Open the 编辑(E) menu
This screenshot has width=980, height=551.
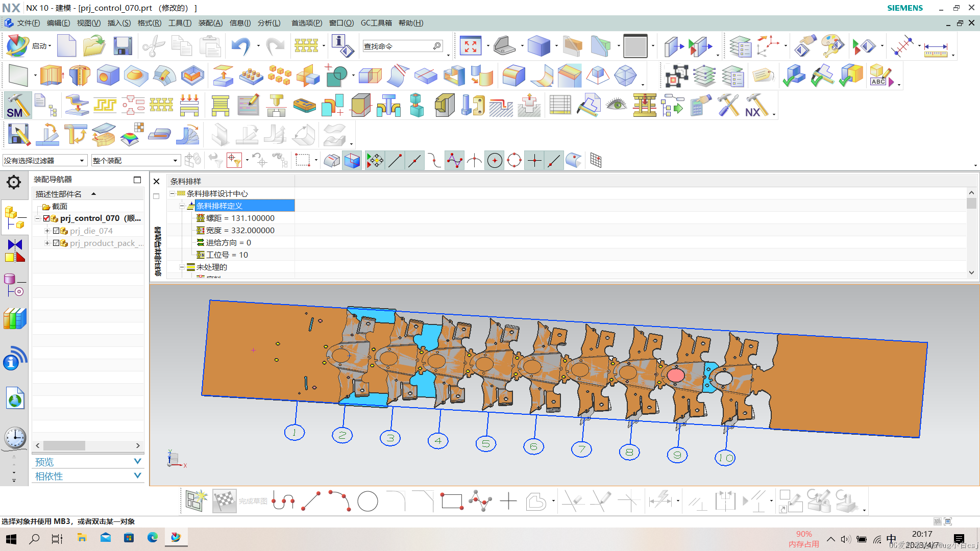pos(58,23)
